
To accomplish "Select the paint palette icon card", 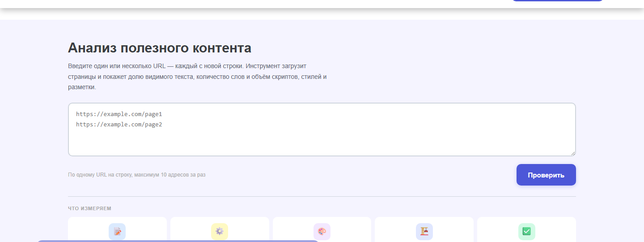I will click(x=322, y=229).
